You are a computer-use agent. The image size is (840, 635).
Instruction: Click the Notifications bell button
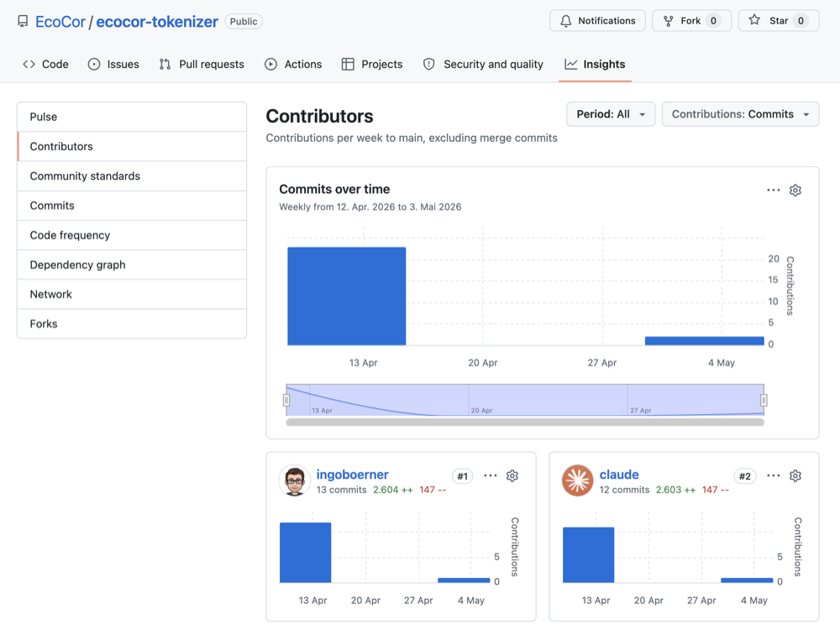(x=597, y=21)
